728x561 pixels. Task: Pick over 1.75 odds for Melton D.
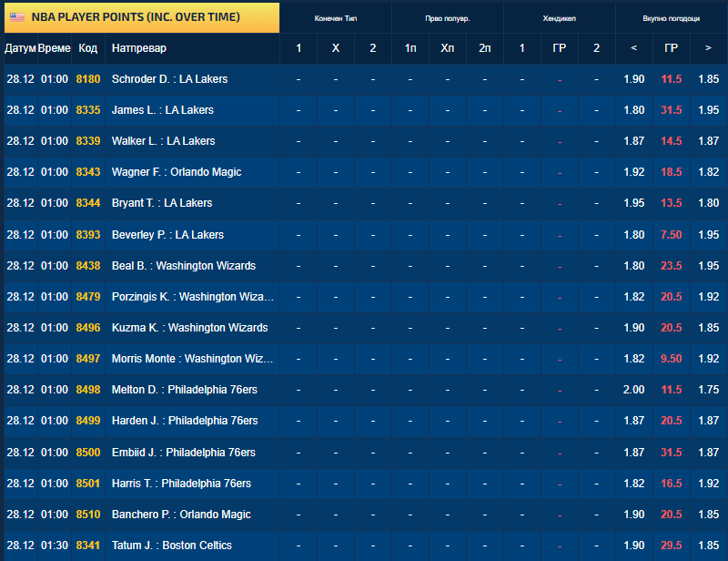point(709,390)
